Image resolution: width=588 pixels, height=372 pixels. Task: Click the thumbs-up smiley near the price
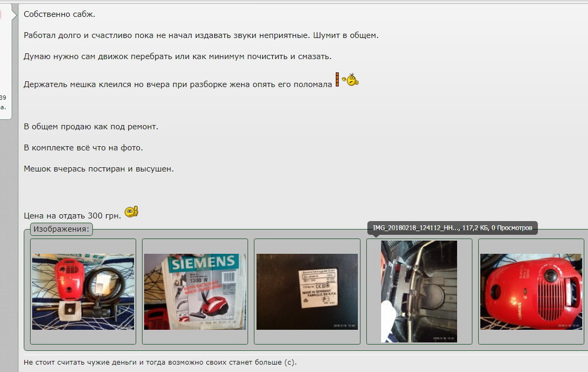click(x=131, y=212)
